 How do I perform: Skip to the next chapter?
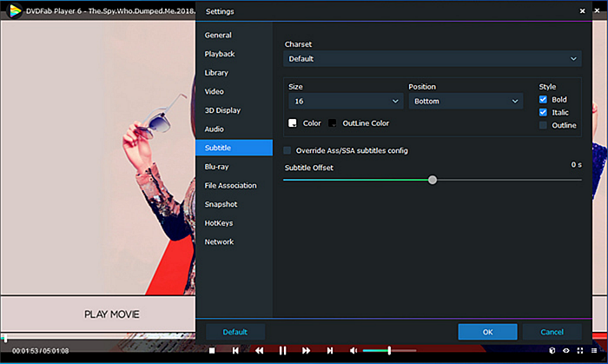click(x=329, y=351)
